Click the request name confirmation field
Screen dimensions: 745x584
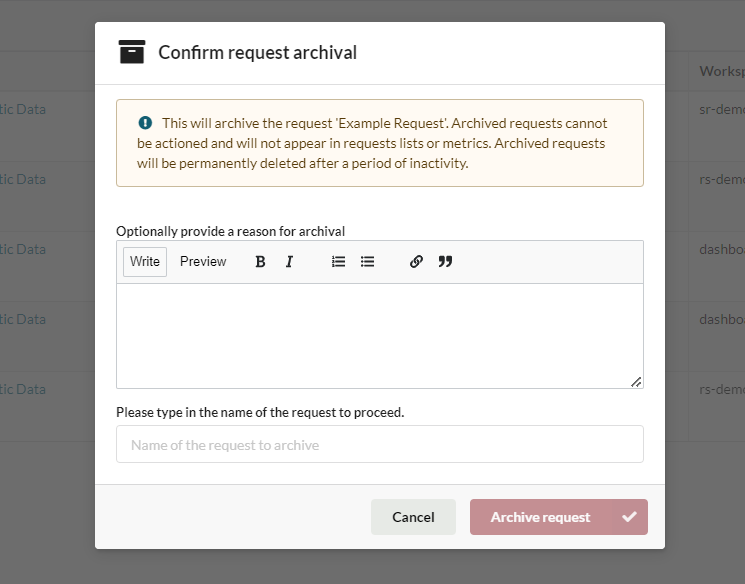[x=379, y=444]
